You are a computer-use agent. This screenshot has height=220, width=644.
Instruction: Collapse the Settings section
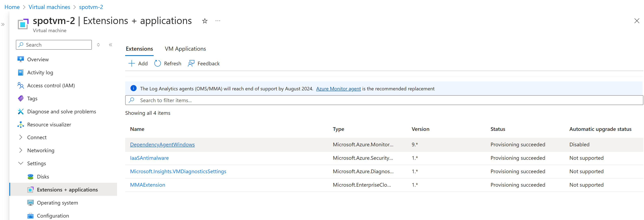click(21, 163)
